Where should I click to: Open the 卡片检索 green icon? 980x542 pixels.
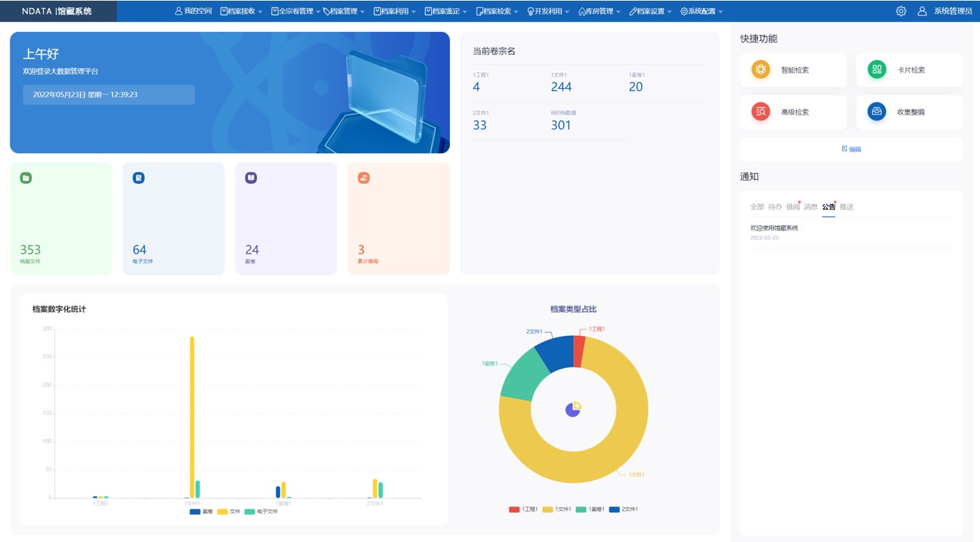[877, 70]
